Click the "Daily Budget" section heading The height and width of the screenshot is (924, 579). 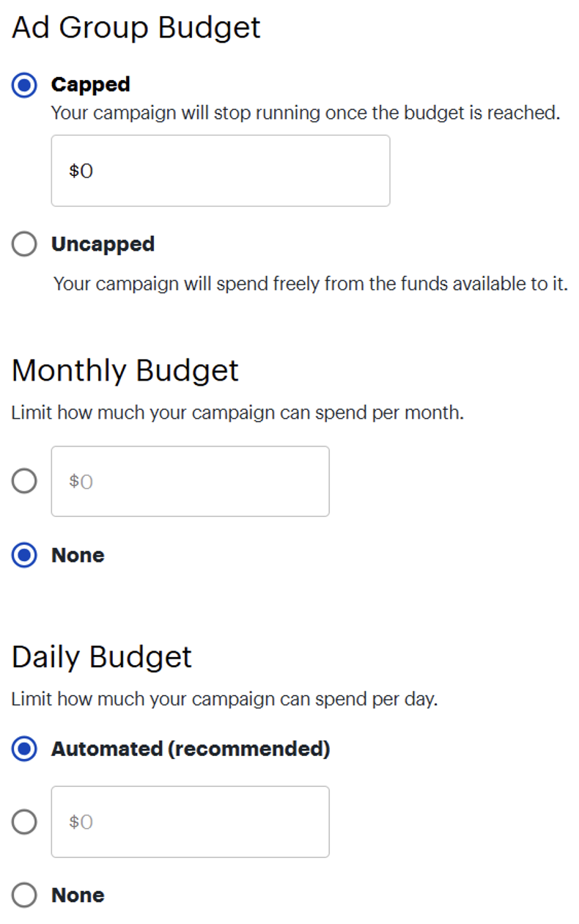(x=102, y=656)
